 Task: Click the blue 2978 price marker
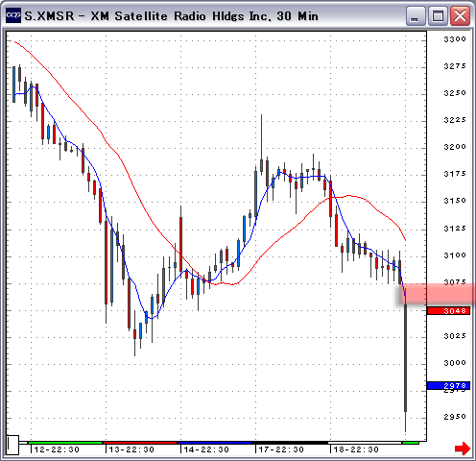click(x=448, y=386)
